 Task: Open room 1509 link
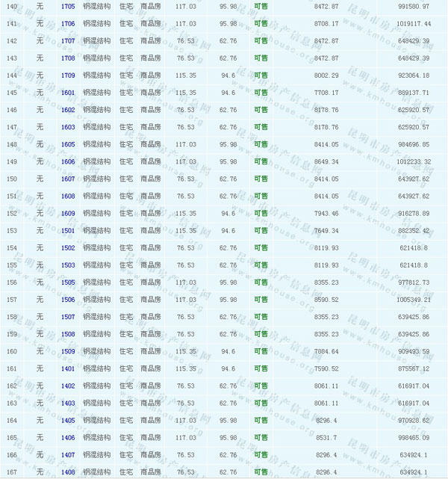(68, 351)
